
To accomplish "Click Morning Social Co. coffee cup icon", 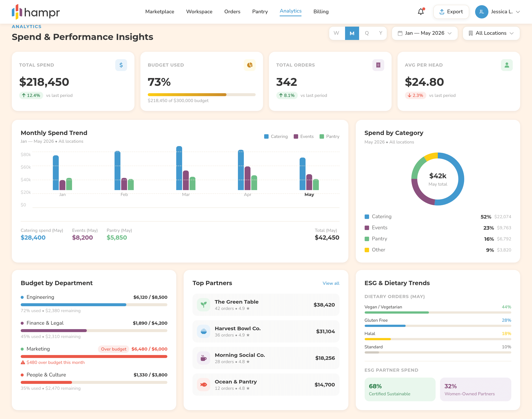I will click(203, 358).
